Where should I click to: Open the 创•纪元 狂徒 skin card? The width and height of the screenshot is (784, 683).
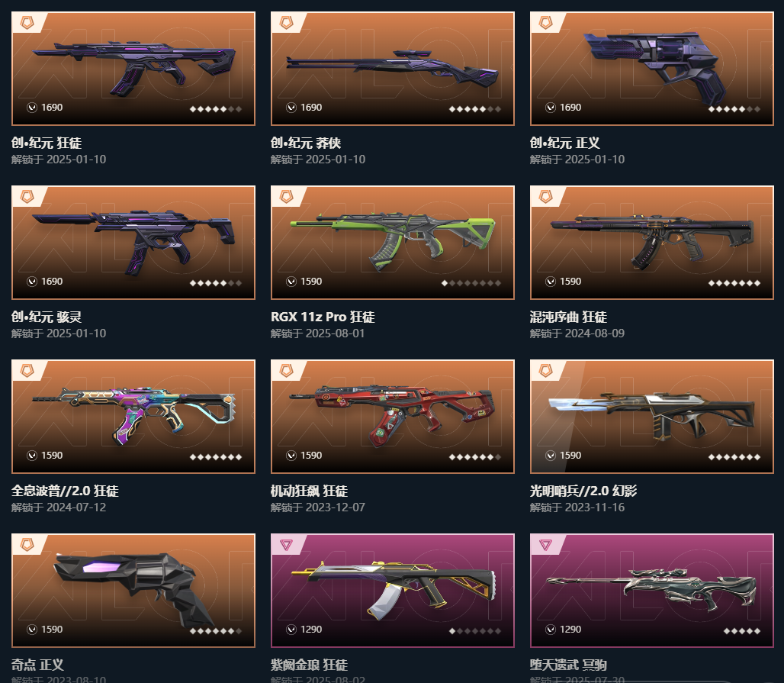[133, 69]
